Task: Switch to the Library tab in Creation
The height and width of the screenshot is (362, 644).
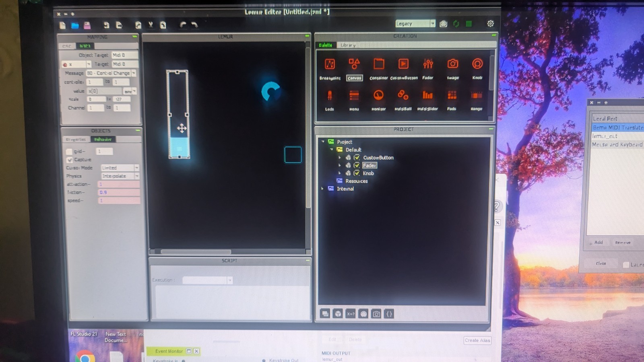Action: coord(348,45)
